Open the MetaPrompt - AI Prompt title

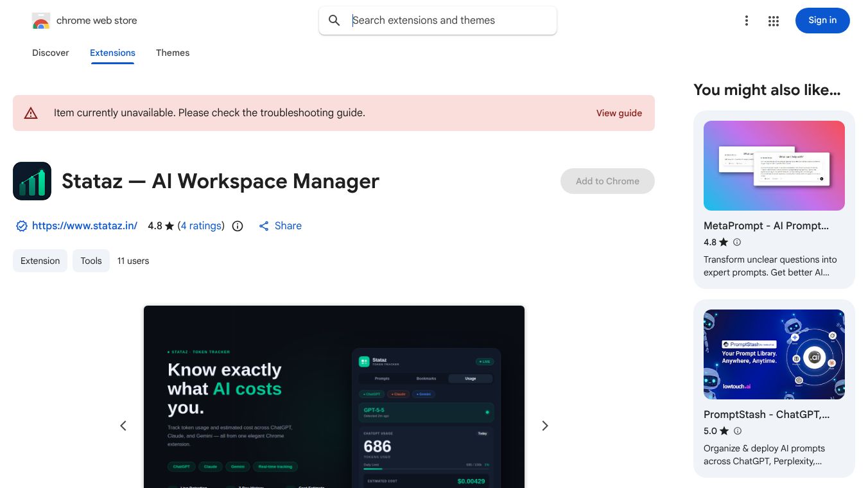point(766,226)
